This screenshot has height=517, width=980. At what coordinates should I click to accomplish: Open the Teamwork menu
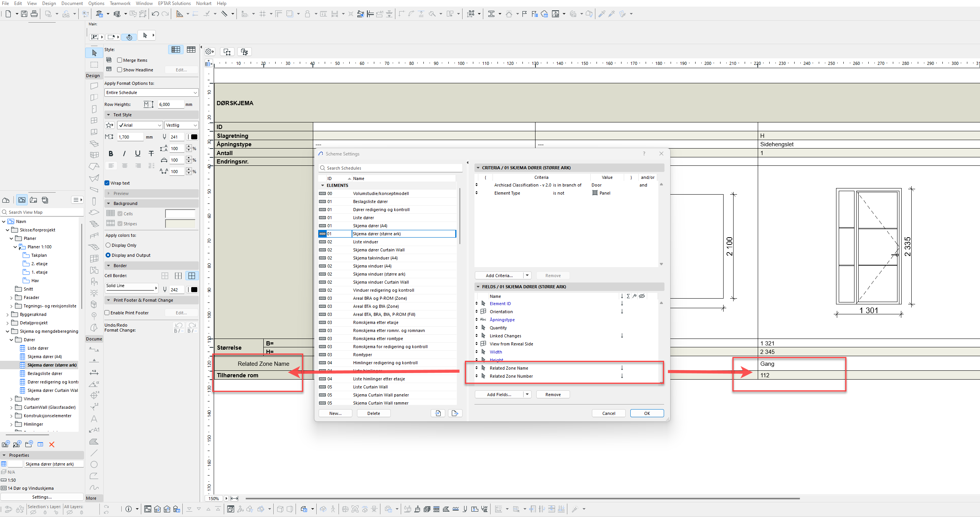click(x=120, y=3)
